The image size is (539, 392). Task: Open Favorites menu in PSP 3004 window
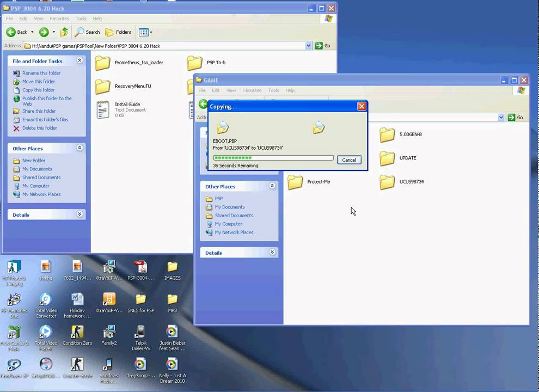(x=59, y=19)
